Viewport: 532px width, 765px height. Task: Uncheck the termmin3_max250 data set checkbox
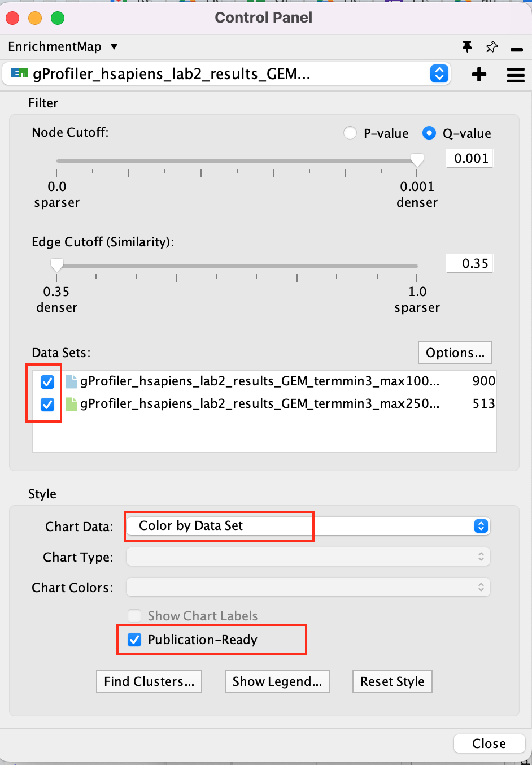click(x=47, y=405)
